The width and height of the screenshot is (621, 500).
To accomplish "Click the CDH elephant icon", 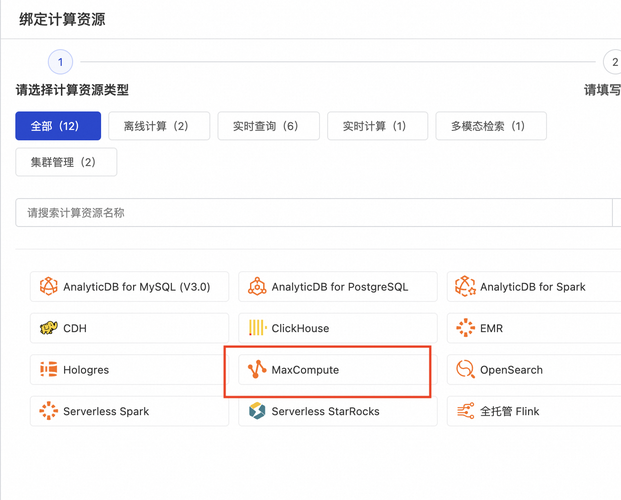I will 48,328.
